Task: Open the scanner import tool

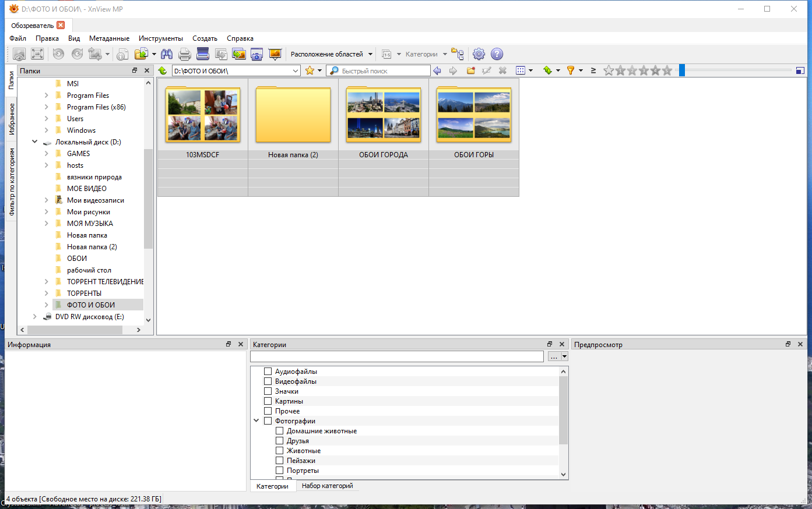Action: click(203, 54)
